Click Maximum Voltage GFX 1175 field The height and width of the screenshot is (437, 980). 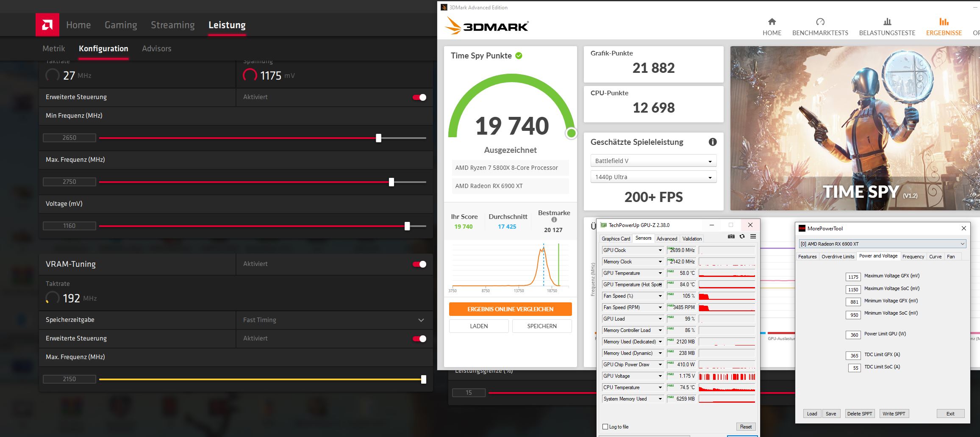tap(853, 277)
